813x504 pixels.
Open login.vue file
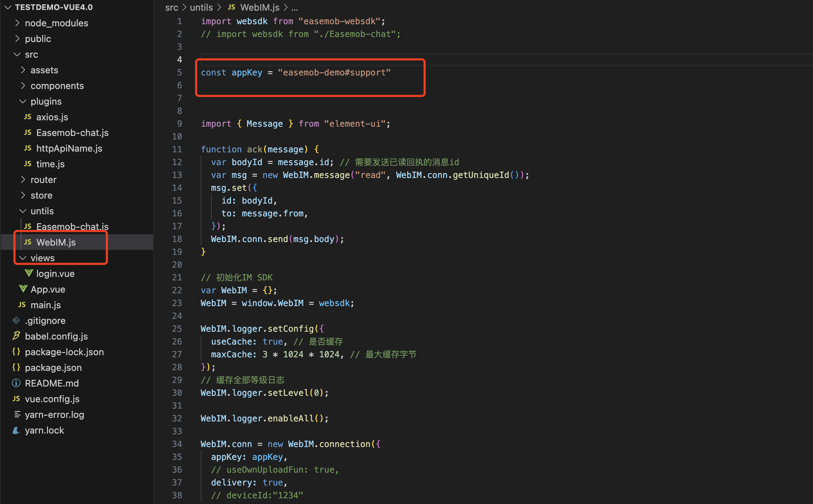tap(55, 274)
